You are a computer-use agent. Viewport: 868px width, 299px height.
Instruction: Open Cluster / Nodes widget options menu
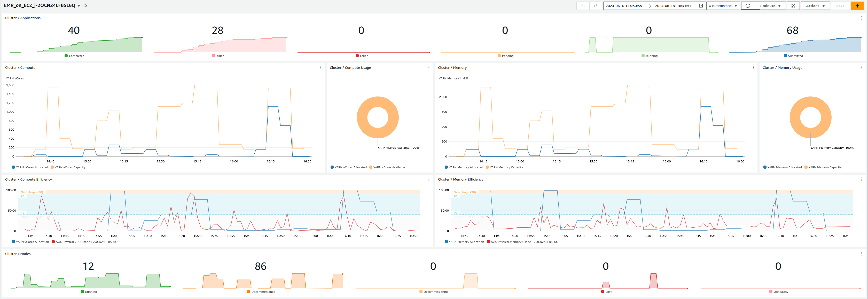tap(862, 254)
